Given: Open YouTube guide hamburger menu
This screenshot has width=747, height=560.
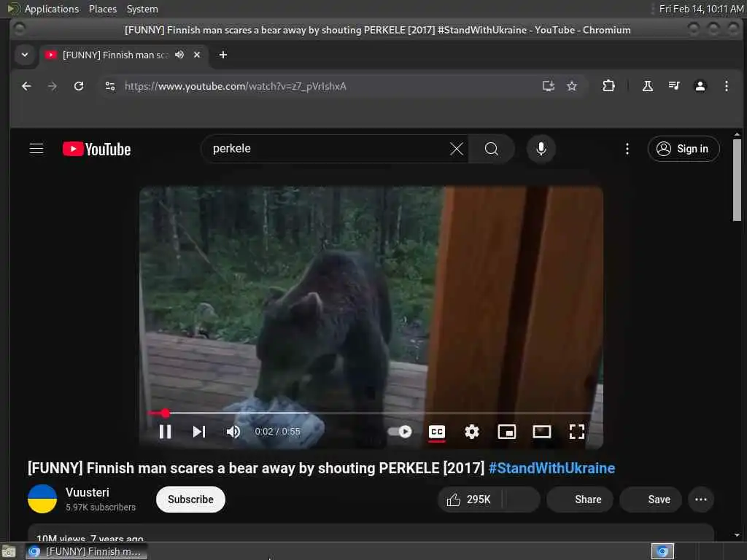Looking at the screenshot, I should 36,149.
